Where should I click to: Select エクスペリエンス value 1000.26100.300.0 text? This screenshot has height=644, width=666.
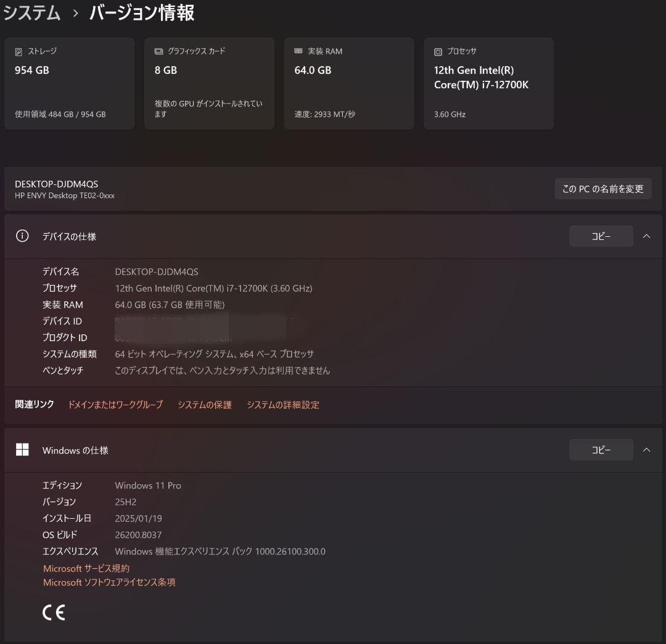tap(220, 551)
